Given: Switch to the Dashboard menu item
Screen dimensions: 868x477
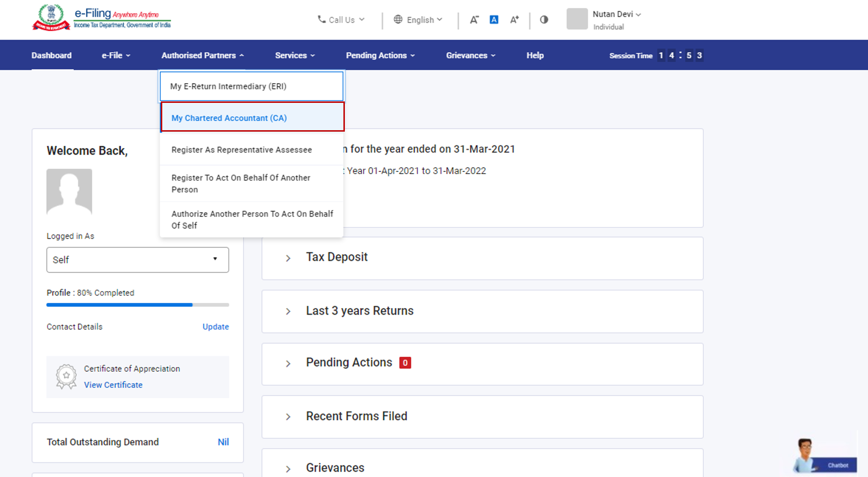Looking at the screenshot, I should 51,55.
